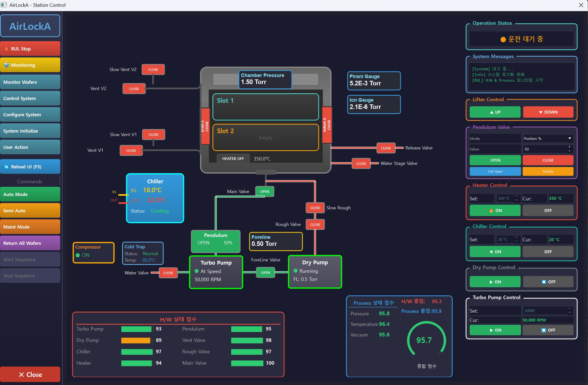This screenshot has height=385, width=588.
Task: Select the empty Slot 2 in the chamber
Action: point(266,137)
